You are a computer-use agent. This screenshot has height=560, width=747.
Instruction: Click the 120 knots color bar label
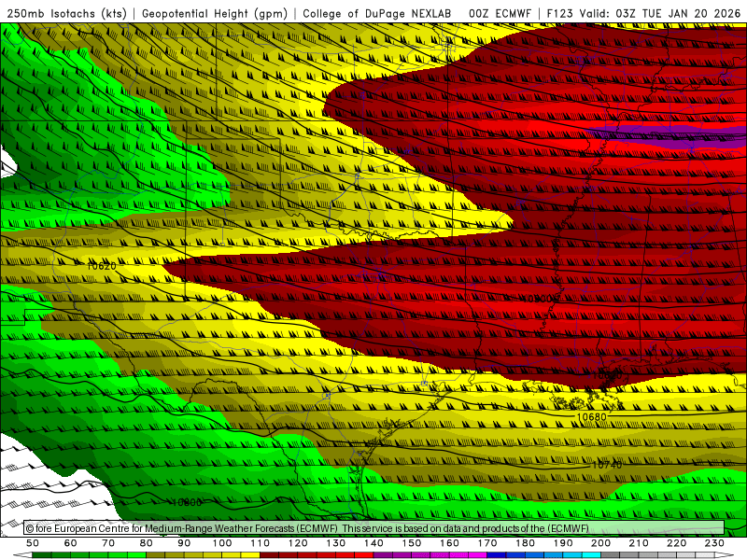coord(298,543)
